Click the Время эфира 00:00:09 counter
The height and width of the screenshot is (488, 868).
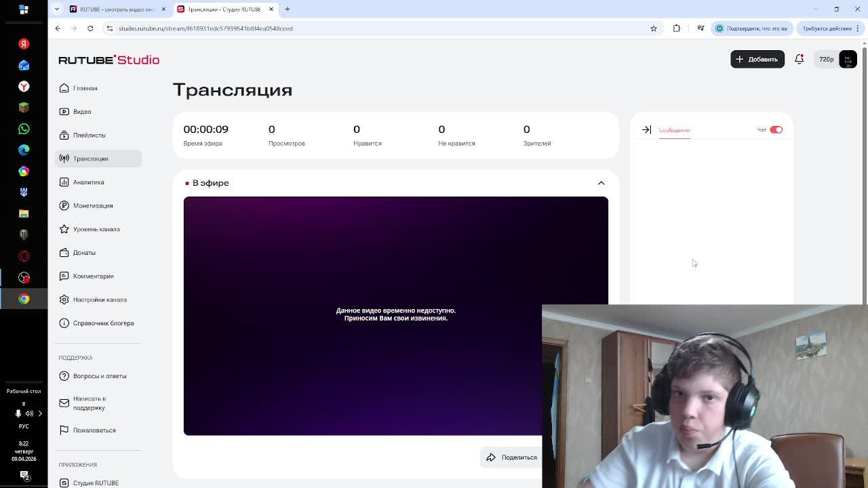coord(205,135)
